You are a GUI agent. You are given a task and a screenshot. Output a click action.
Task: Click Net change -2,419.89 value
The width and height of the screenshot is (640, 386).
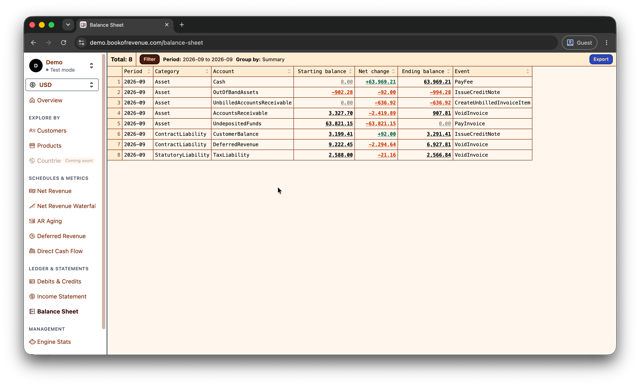coord(382,113)
